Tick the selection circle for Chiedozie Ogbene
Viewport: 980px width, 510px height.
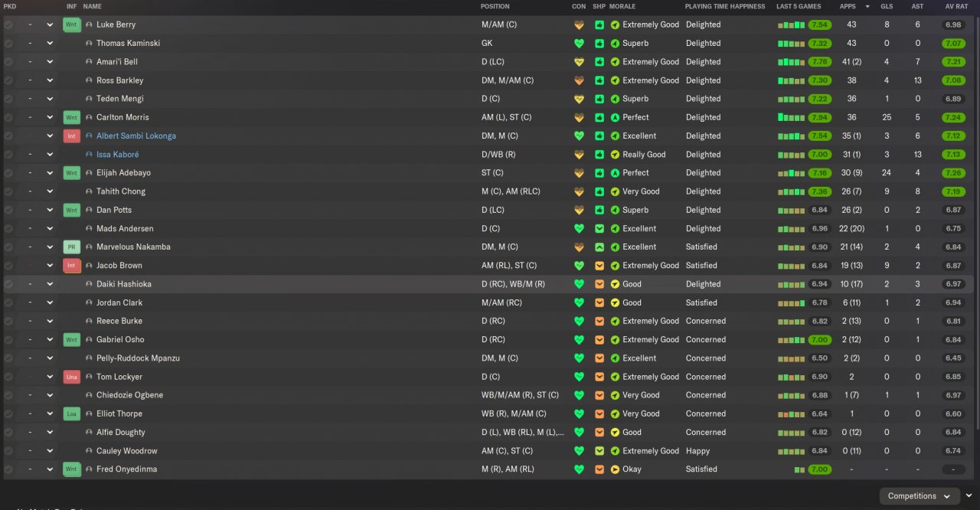[8, 395]
